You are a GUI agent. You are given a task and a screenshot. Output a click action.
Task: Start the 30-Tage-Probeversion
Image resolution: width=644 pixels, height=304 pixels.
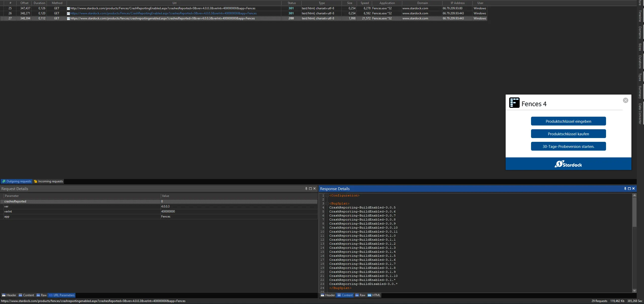point(568,146)
